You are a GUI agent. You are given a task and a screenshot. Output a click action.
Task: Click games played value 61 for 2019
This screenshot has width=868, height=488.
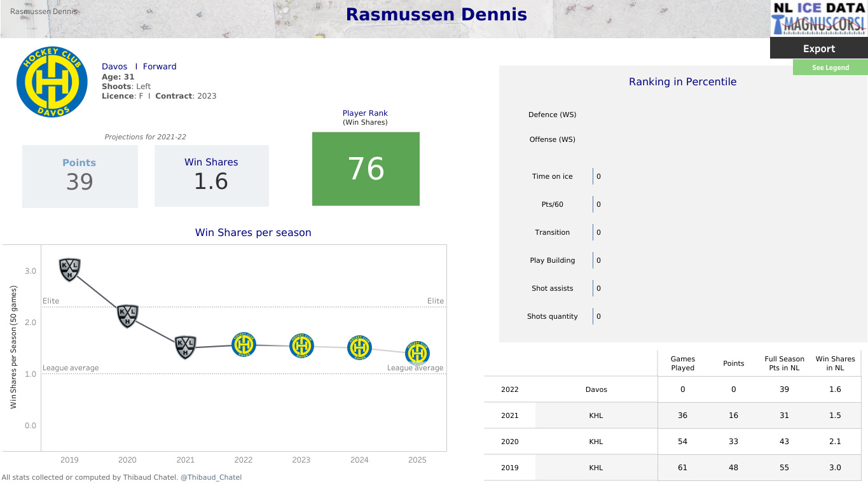[x=683, y=468]
